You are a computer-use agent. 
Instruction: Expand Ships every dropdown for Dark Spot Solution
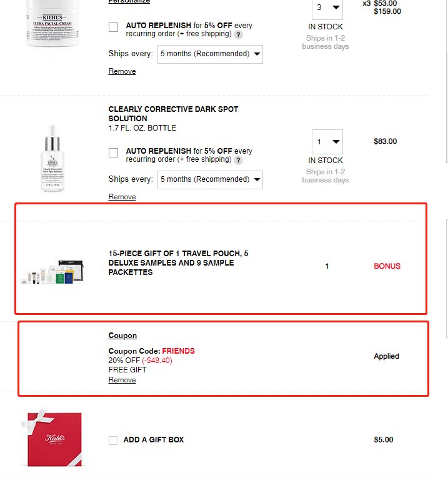pos(210,180)
